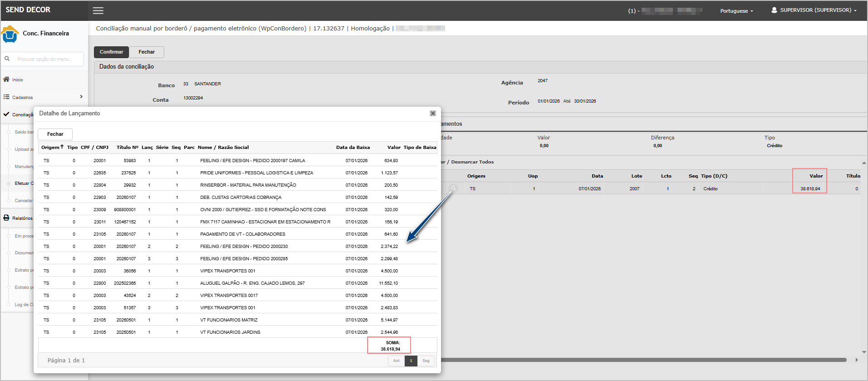Click the magnifier icon in the TS row
868x381 pixels.
453,188
